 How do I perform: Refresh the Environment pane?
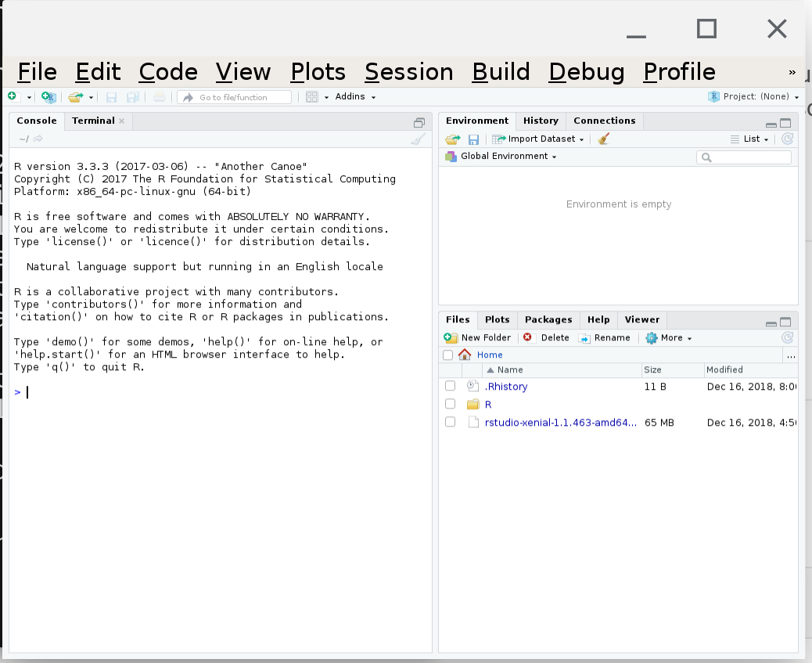tap(787, 139)
